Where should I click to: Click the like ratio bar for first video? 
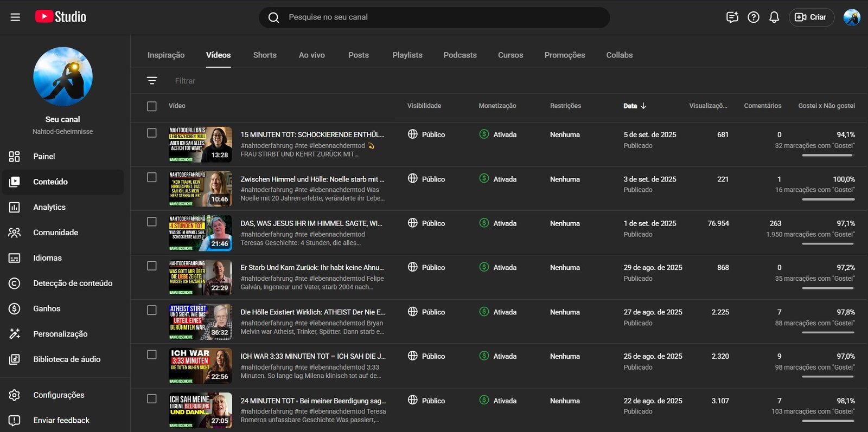click(x=828, y=155)
